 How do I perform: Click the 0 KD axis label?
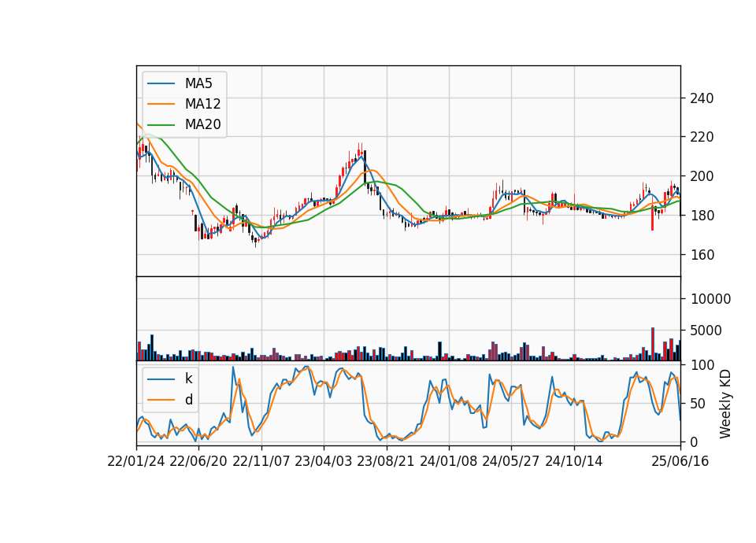click(x=694, y=441)
